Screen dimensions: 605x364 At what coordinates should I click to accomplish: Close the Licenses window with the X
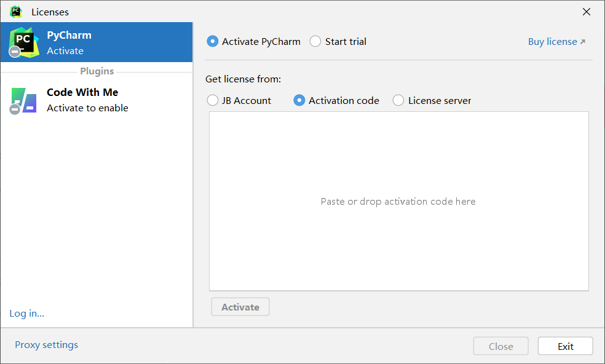point(587,12)
